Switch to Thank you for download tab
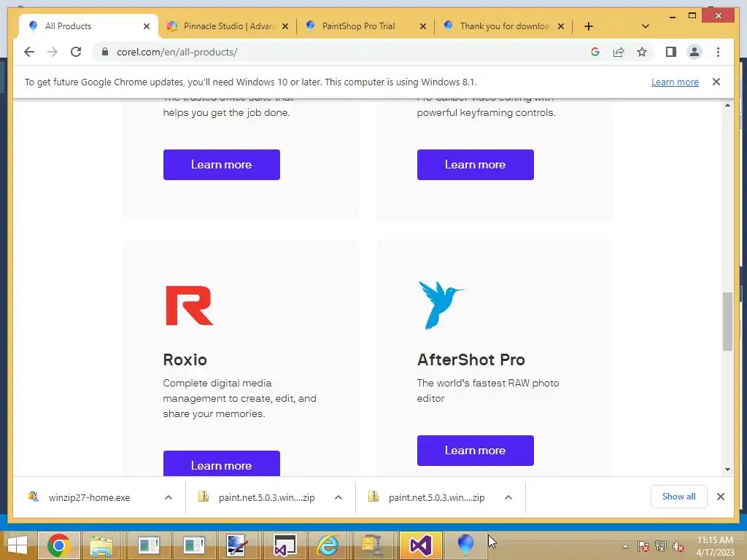The width and height of the screenshot is (747, 560). [504, 26]
